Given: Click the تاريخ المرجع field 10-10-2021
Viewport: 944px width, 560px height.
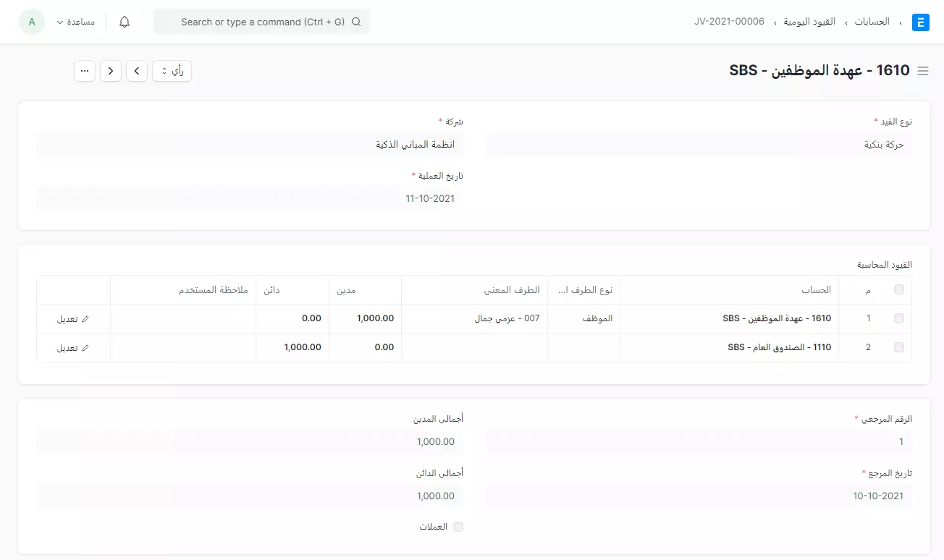Looking at the screenshot, I should tap(699, 496).
